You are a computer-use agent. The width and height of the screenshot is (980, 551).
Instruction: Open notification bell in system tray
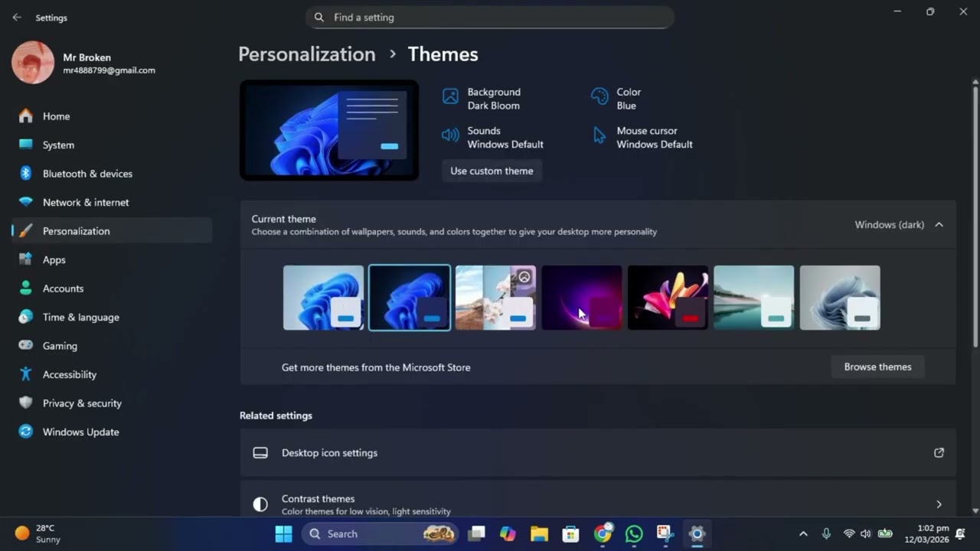960,533
